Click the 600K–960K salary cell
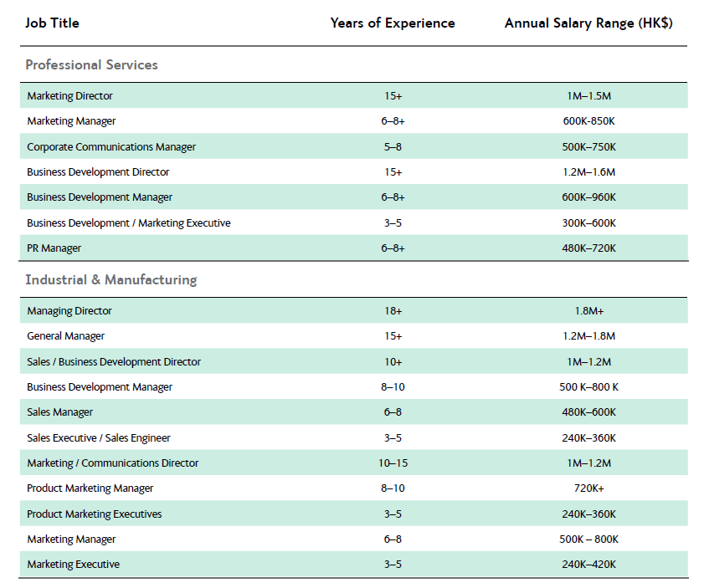704x588 pixels. click(x=588, y=197)
